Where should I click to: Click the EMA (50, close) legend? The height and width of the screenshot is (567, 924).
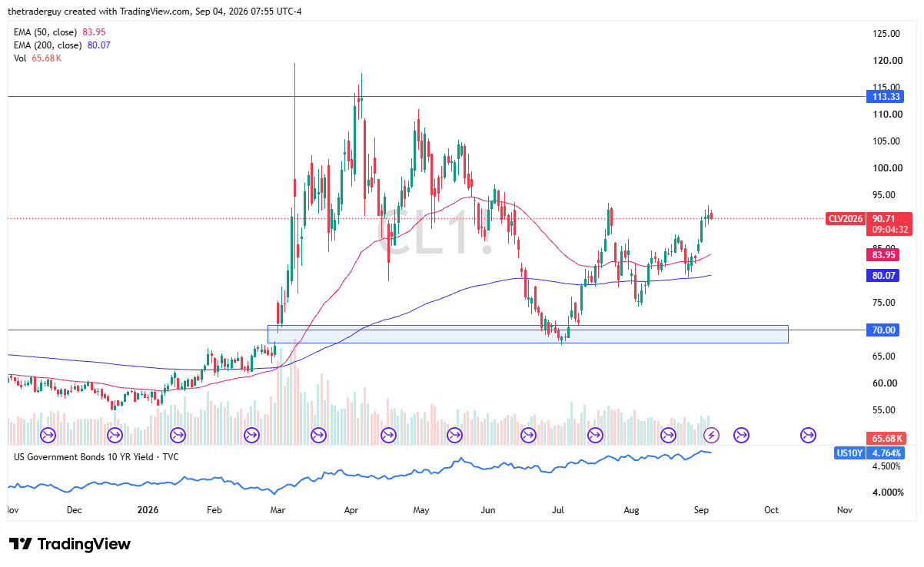tap(59, 32)
